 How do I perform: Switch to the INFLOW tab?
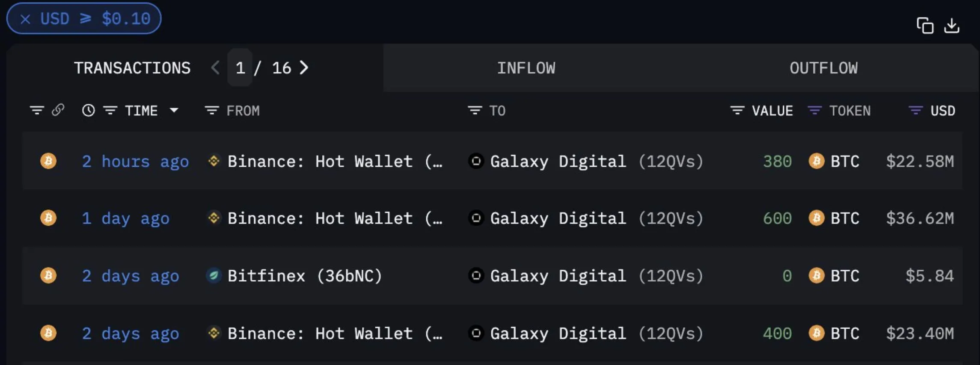(x=526, y=68)
